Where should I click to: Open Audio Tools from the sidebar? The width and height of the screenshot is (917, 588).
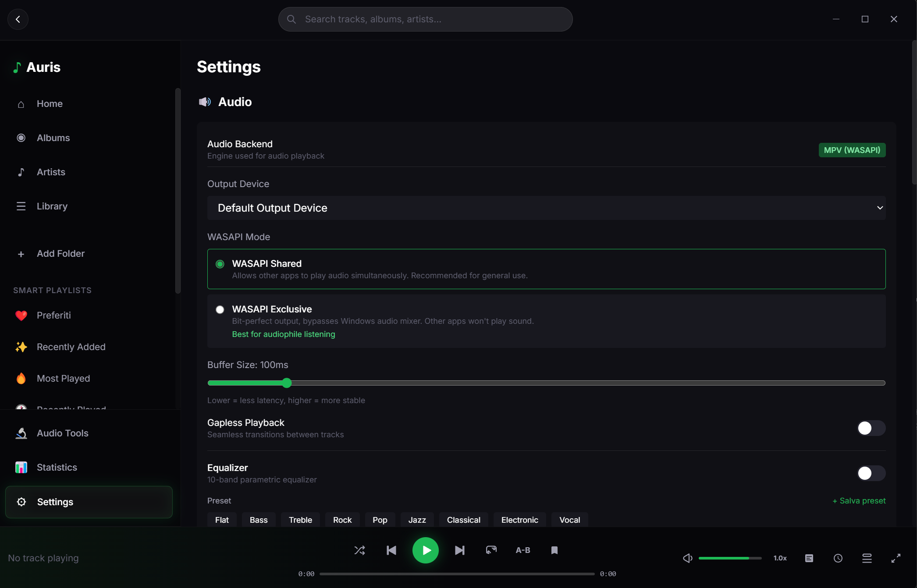coord(63,433)
